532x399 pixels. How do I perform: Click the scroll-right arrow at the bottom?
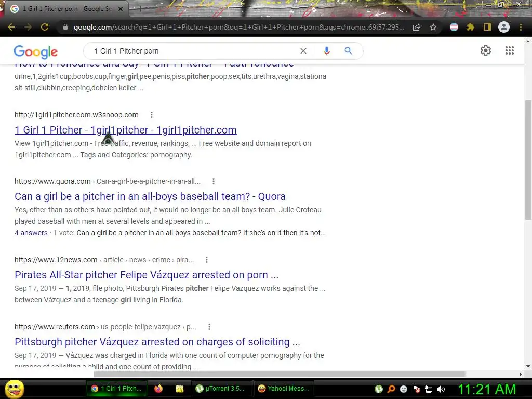click(521, 374)
